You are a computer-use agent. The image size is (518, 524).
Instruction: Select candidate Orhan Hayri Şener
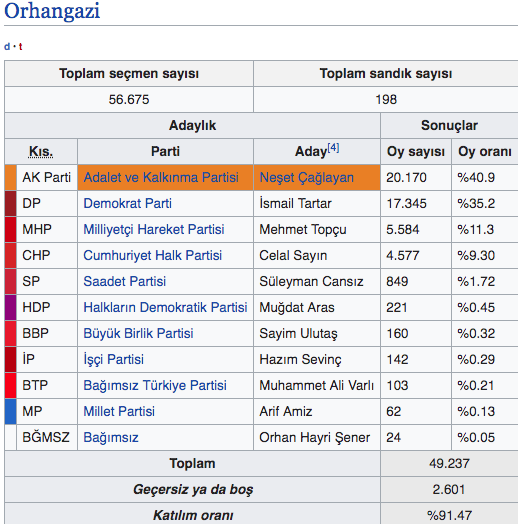(314, 437)
